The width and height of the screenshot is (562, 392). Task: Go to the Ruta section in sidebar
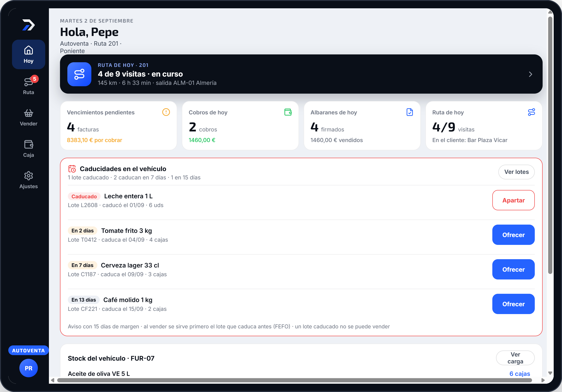pyautogui.click(x=28, y=86)
